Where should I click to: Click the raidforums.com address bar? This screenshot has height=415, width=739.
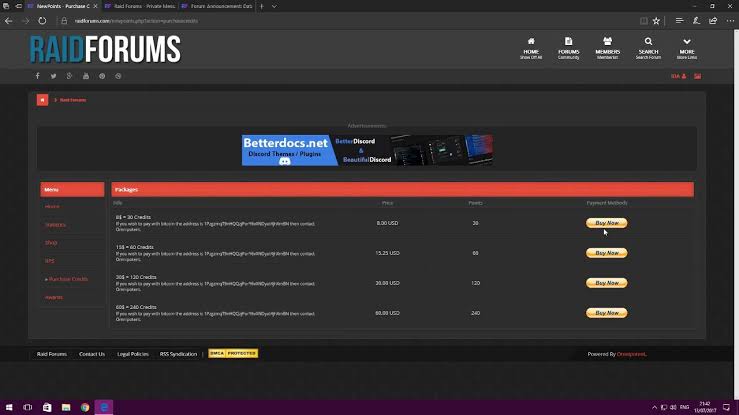[346, 21]
